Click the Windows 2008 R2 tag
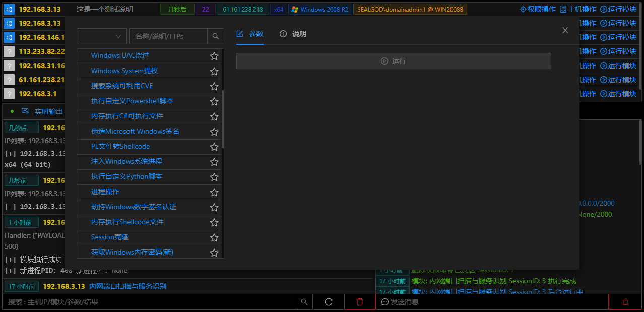The width and height of the screenshot is (644, 312). [320, 9]
